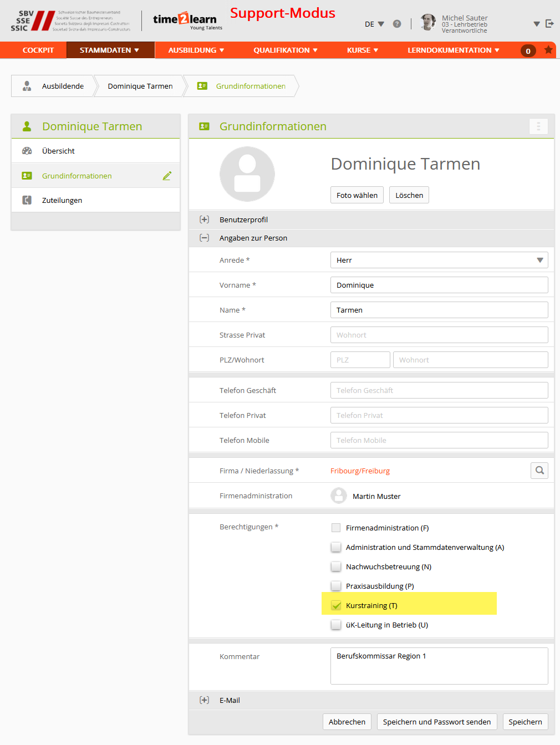This screenshot has height=745, width=560.
Task: Open Zuteilungen in the sidebar
Action: [62, 200]
